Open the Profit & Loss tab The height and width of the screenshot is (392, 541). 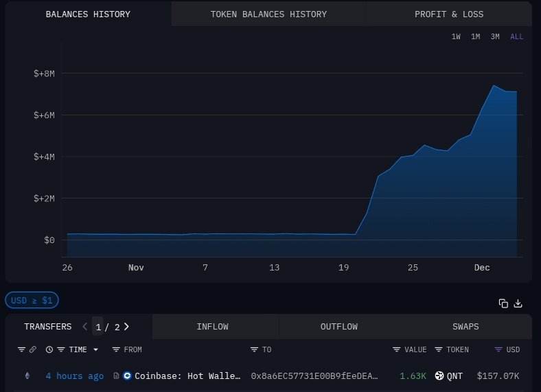pos(449,14)
